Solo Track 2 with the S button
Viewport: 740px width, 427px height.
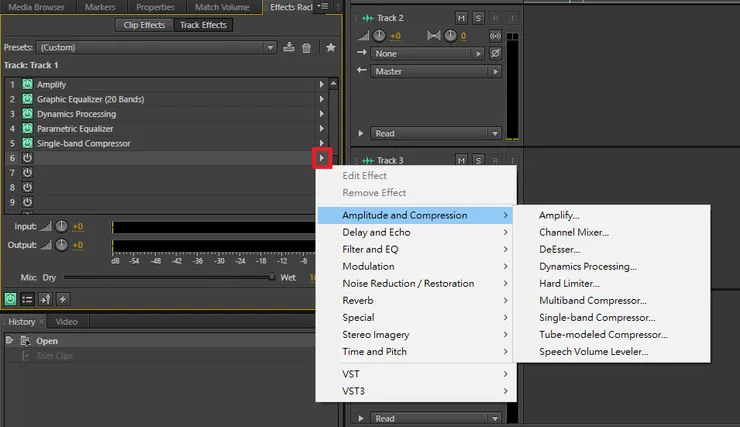(477, 18)
